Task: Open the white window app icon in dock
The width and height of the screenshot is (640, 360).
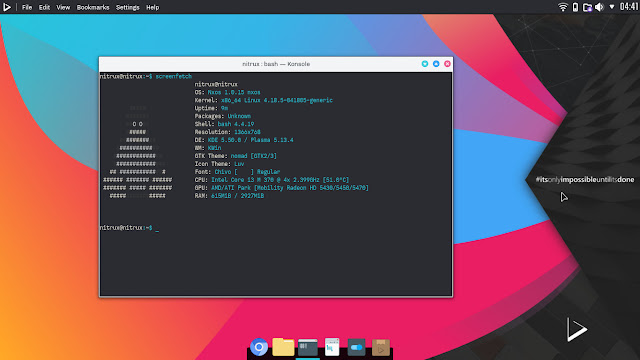Action: coord(332,347)
